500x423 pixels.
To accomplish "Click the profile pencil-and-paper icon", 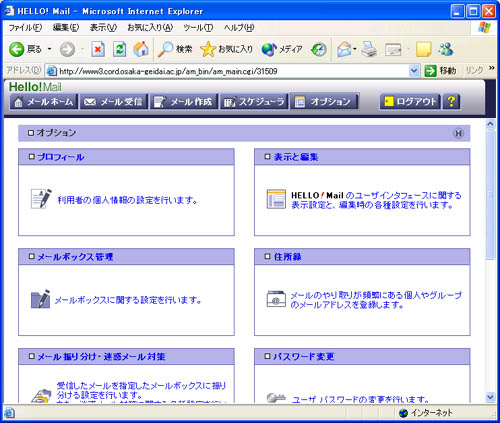I will [x=41, y=199].
